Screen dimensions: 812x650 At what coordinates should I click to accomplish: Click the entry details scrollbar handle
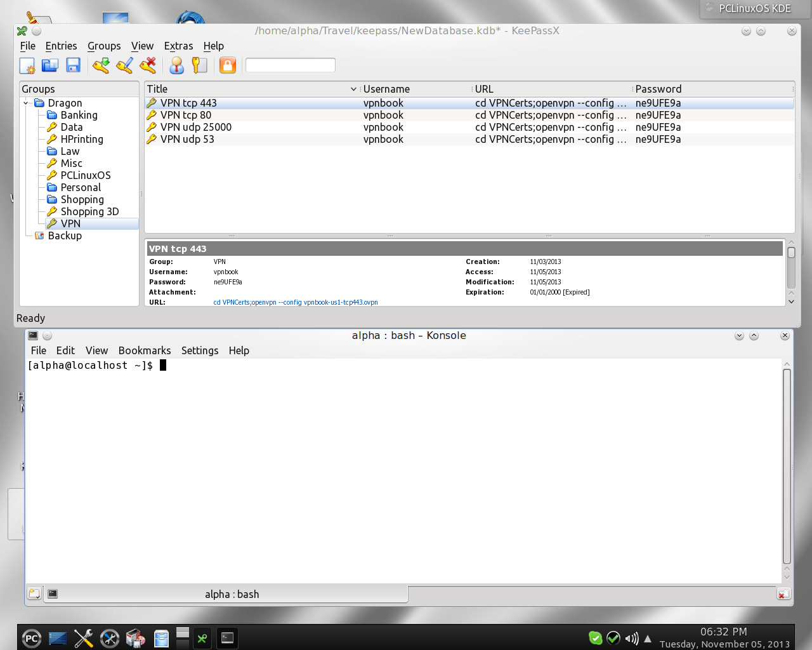(x=791, y=252)
